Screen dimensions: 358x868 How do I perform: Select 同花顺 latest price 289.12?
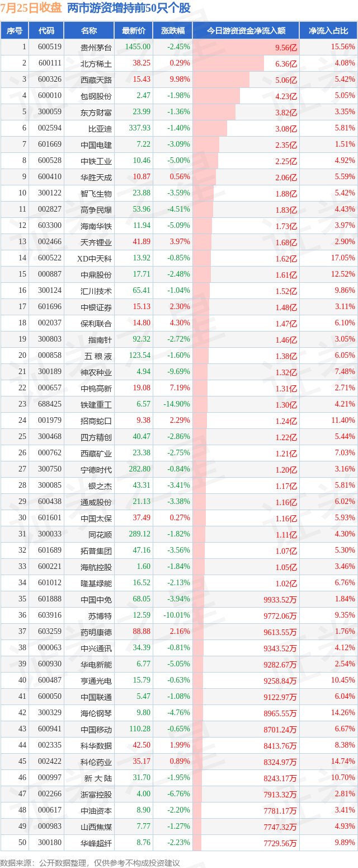tap(140, 534)
